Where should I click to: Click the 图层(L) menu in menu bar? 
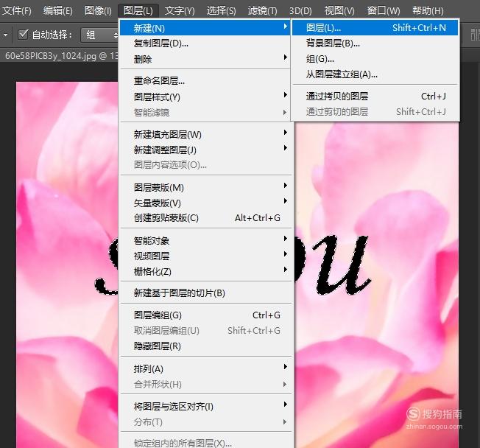[x=138, y=11]
